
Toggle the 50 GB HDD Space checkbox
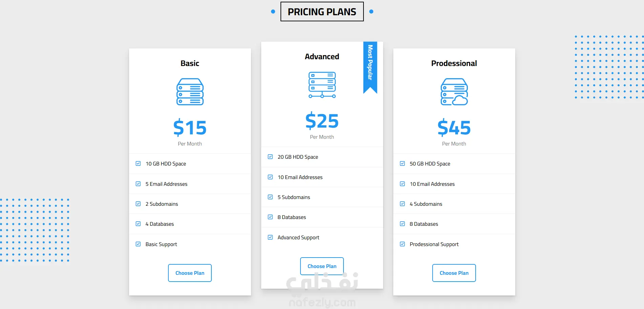tap(402, 163)
